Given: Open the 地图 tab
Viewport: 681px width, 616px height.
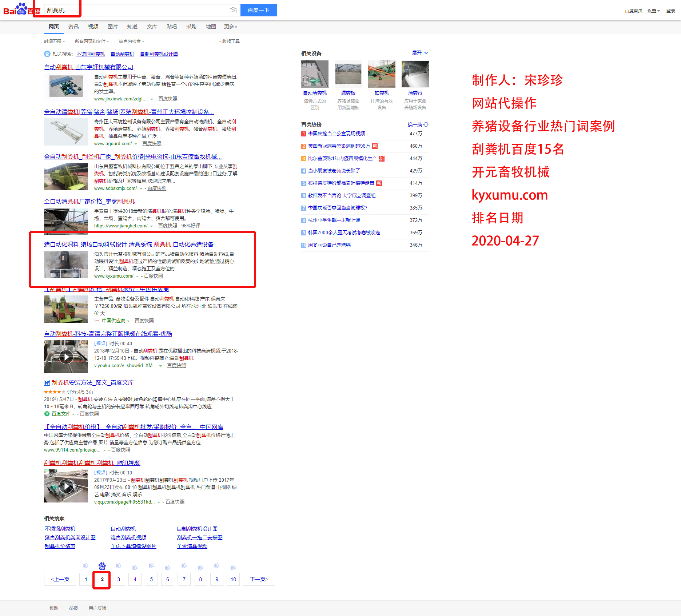Looking at the screenshot, I should [211, 27].
